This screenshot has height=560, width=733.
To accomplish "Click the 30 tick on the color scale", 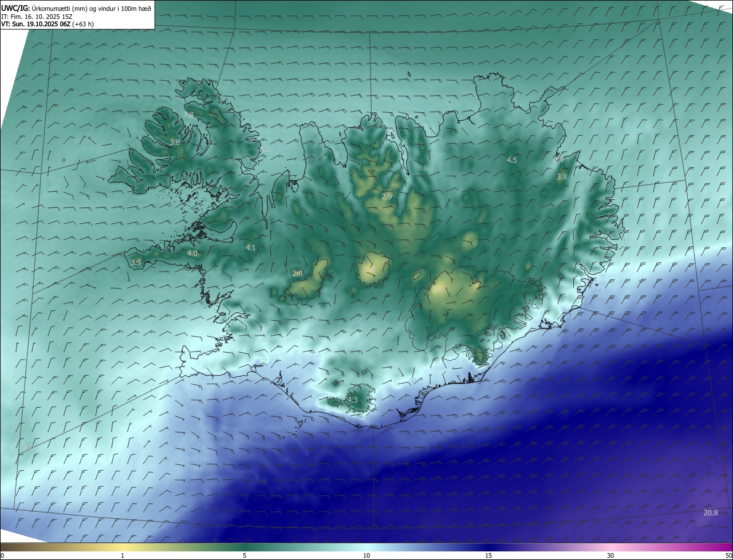I will click(x=610, y=555).
